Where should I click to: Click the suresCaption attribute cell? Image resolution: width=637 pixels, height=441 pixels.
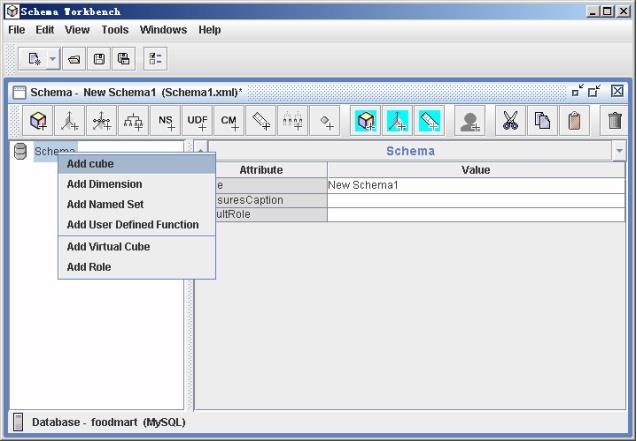click(271, 200)
